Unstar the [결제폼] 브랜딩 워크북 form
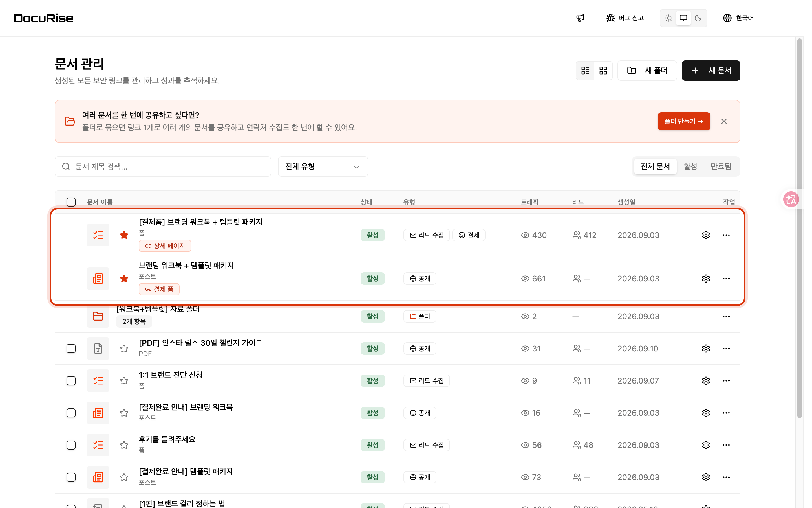The height and width of the screenshot is (508, 812). pos(124,235)
